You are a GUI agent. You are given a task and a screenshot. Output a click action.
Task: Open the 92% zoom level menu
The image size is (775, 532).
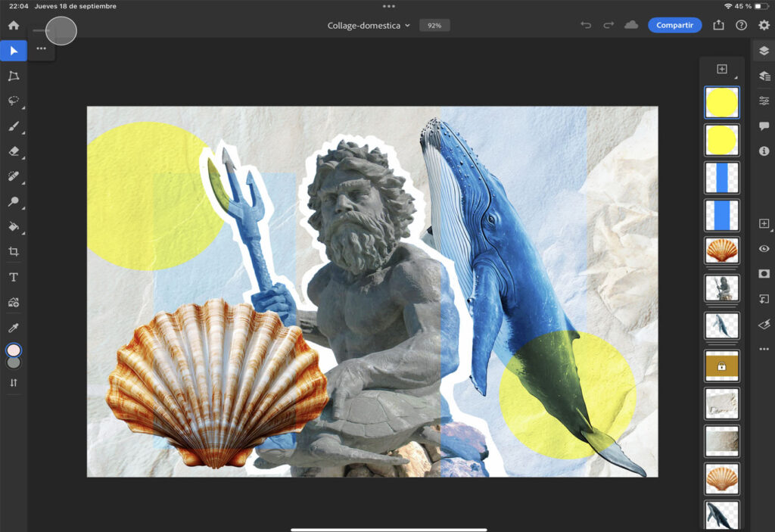(434, 25)
